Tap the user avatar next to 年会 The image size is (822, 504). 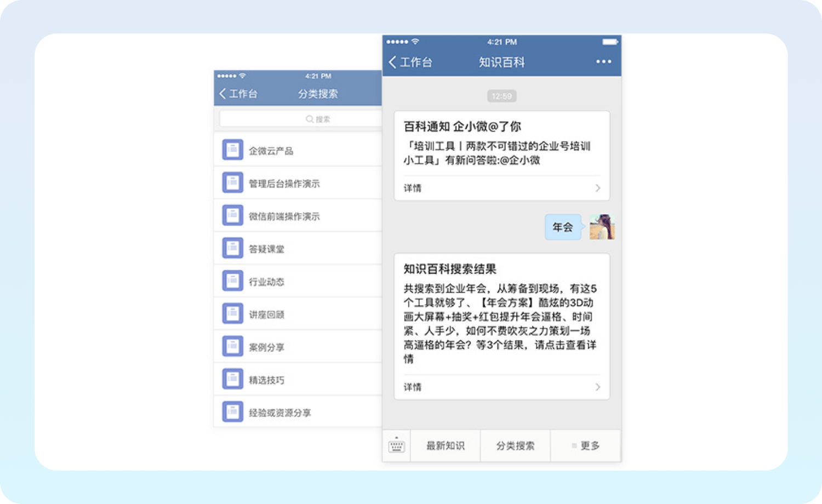(602, 227)
